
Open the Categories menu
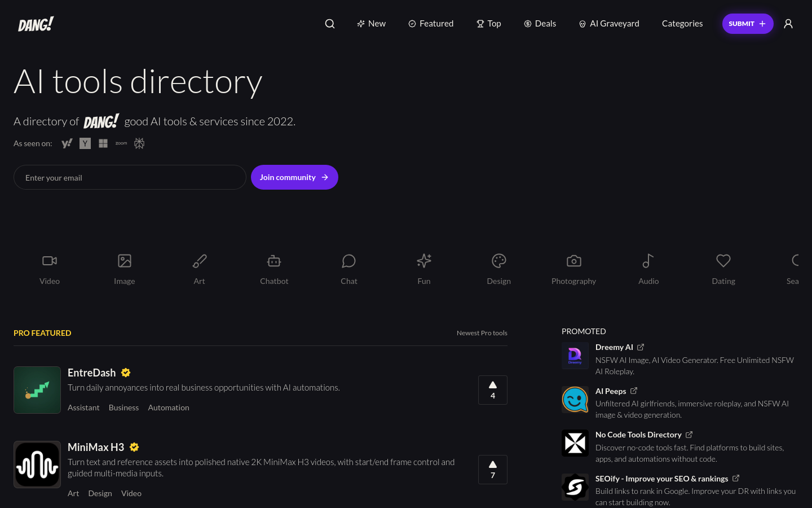(x=682, y=24)
